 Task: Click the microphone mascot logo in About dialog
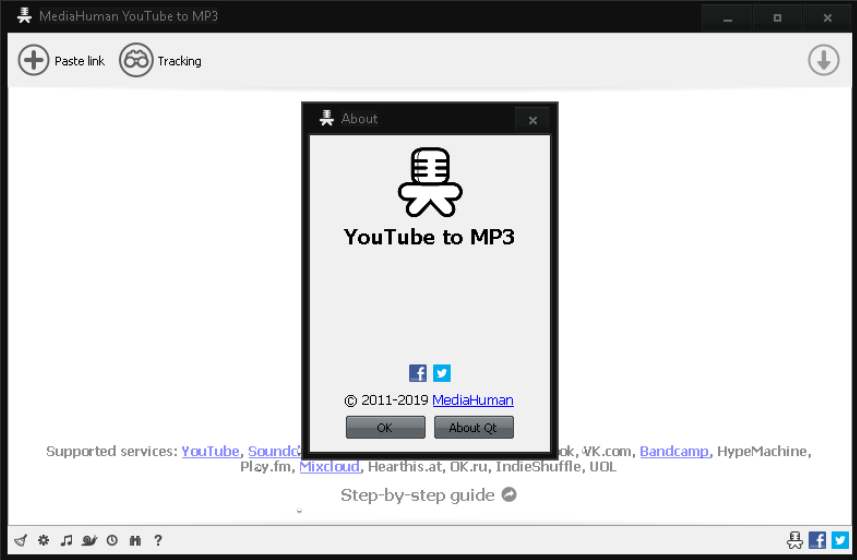click(x=430, y=182)
